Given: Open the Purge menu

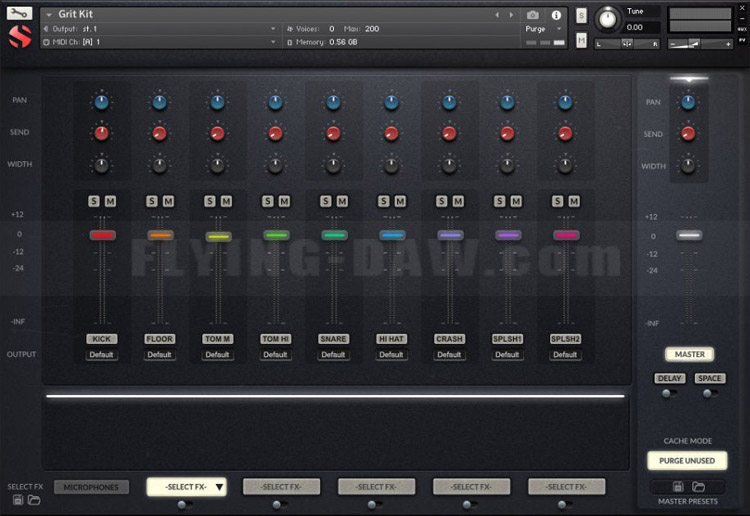Looking at the screenshot, I should pos(543,29).
